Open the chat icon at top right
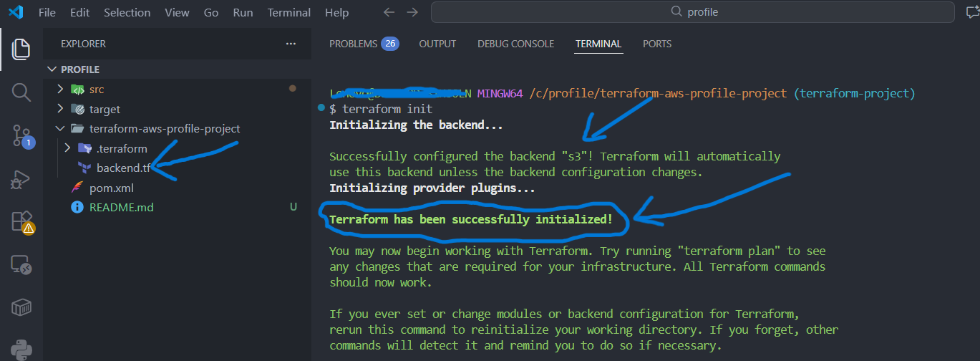Screen dimensions: 980x361 (972, 12)
